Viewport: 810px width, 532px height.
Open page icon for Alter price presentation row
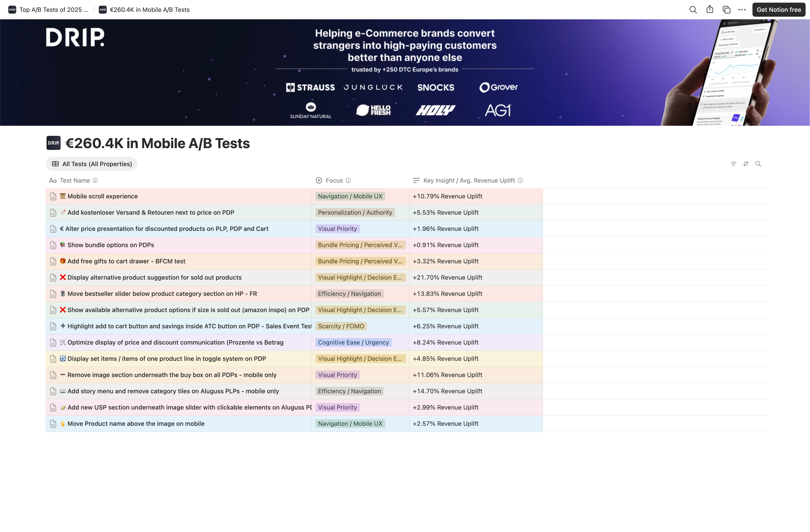point(53,229)
